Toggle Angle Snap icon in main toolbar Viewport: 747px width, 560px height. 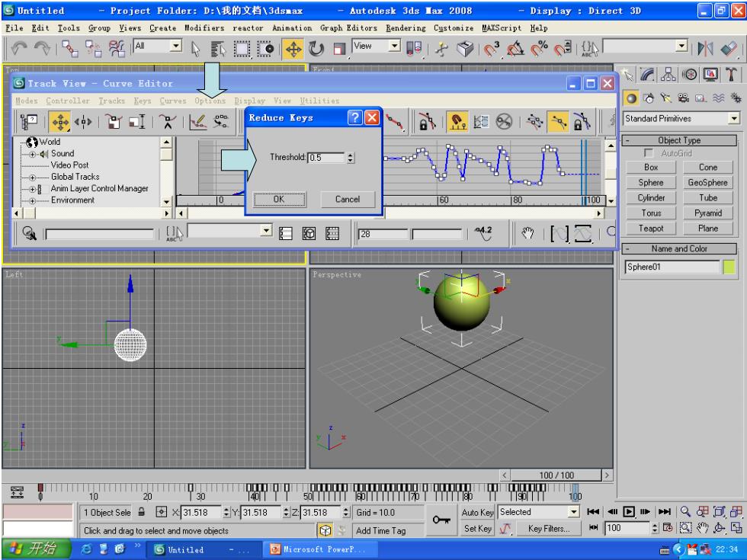pyautogui.click(x=515, y=48)
